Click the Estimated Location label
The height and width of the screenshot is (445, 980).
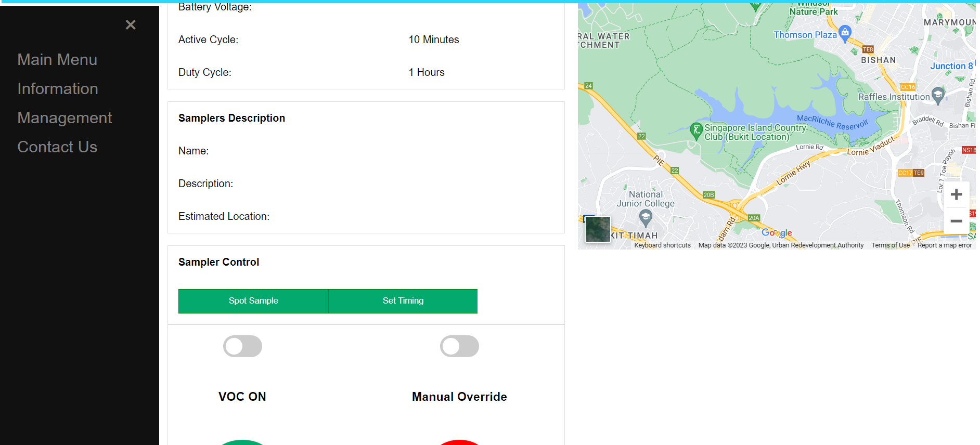224,216
